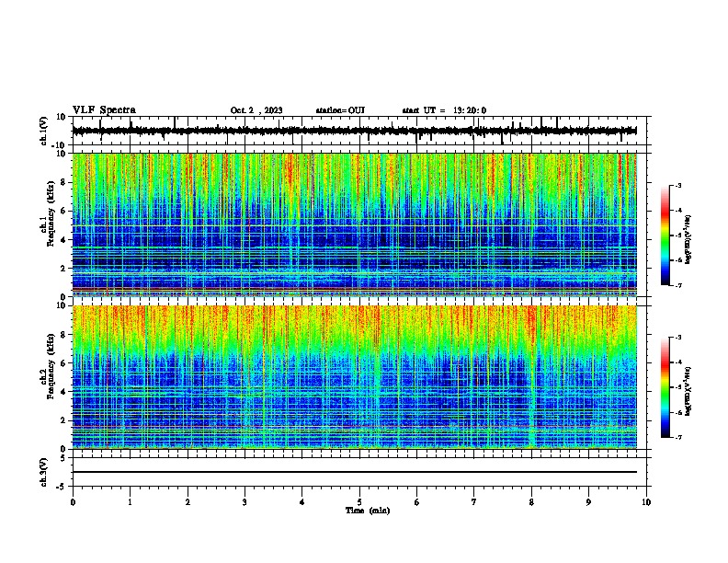The width and height of the screenshot is (728, 563).
Task: Click the time axis tick label "1"
Action: (x=130, y=502)
